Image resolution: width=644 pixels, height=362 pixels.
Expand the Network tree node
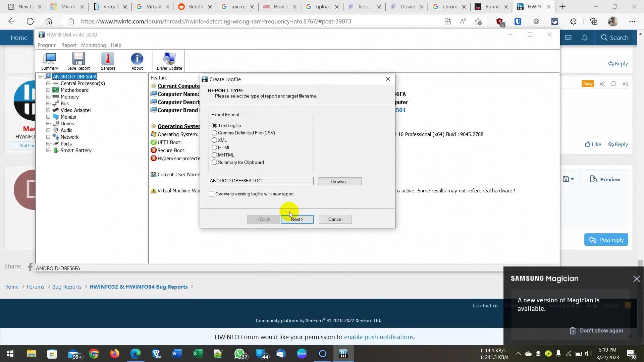coord(48,137)
